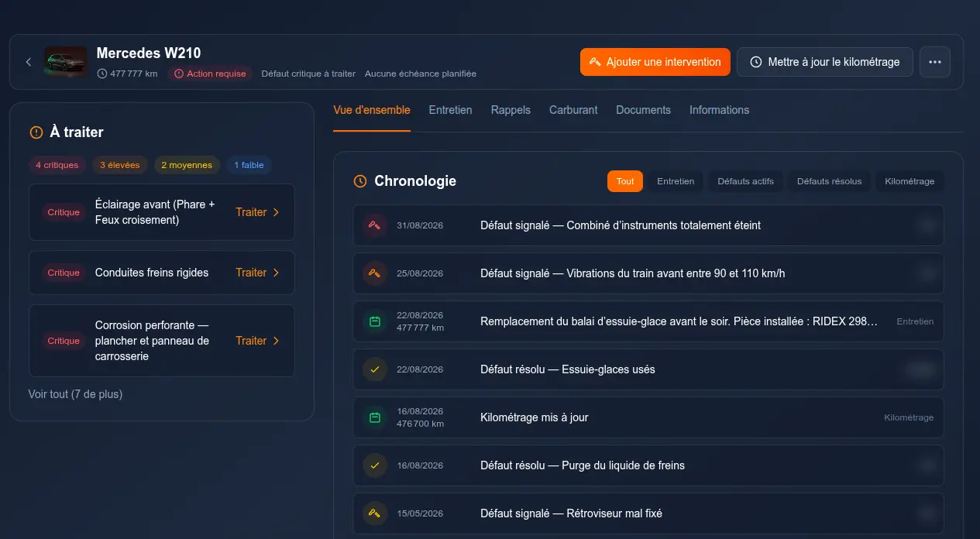
Task: Click the calendar icon for Remplacement du balai
Action: tap(375, 321)
